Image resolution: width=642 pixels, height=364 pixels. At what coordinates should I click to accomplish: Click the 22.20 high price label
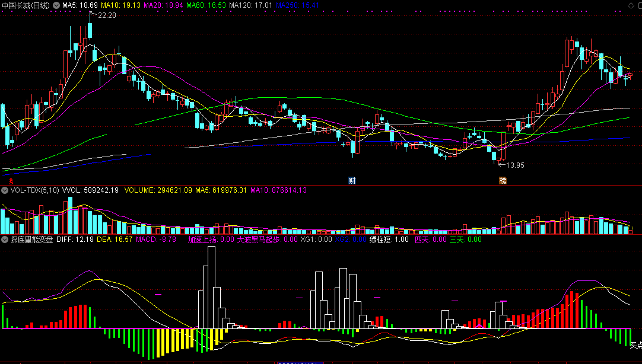coord(107,15)
